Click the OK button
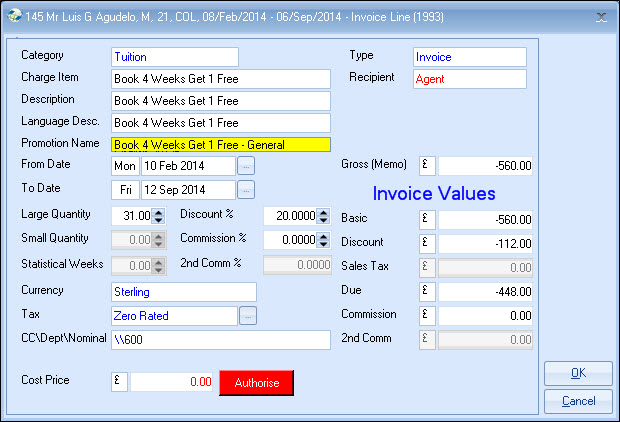 578,373
